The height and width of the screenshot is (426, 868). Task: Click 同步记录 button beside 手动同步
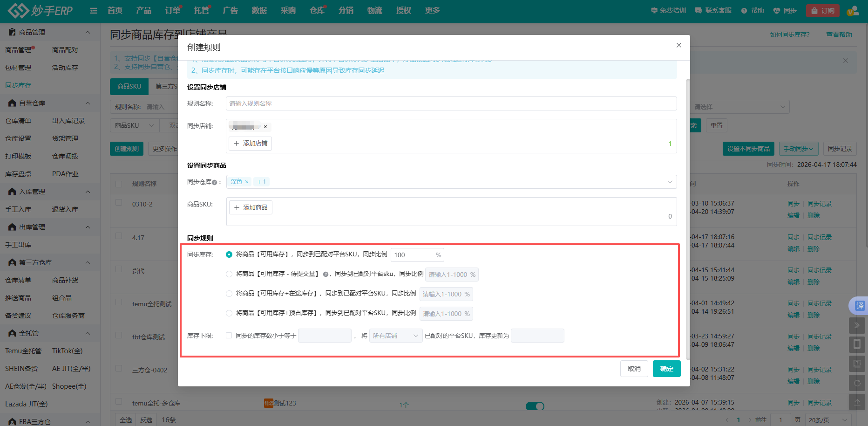pos(840,149)
